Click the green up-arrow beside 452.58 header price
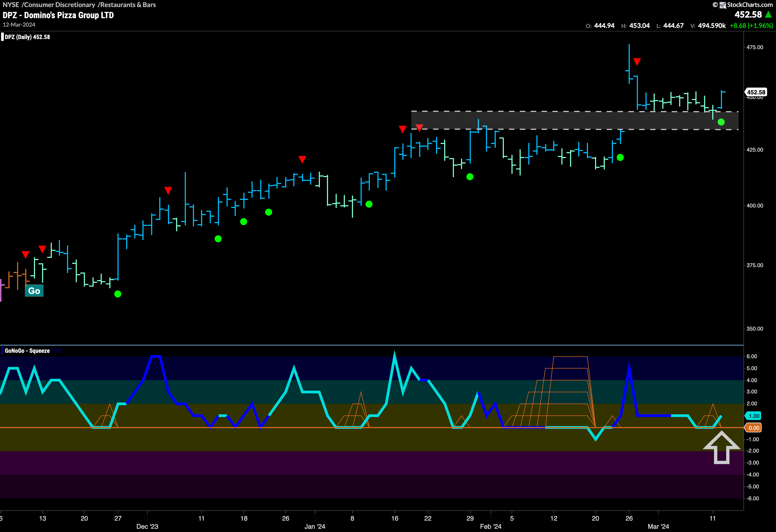776x532 pixels. [x=768, y=14]
